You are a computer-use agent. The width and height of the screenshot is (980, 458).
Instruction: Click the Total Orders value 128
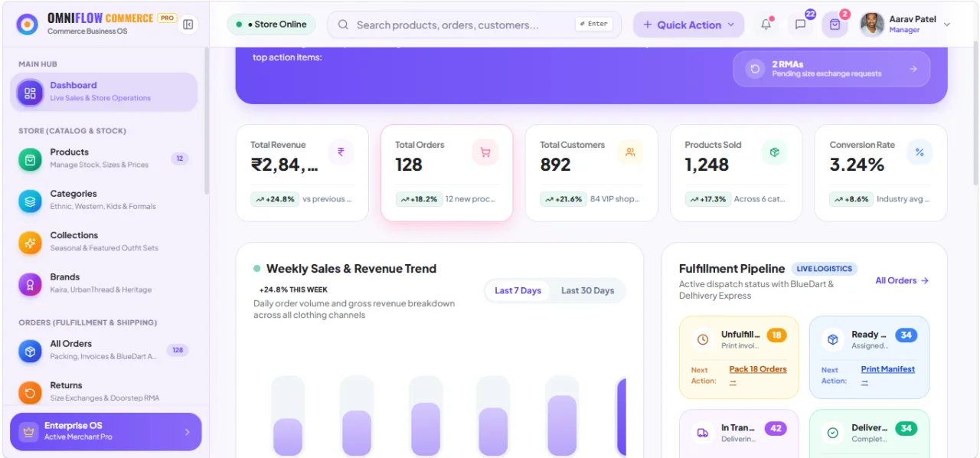pos(409,165)
